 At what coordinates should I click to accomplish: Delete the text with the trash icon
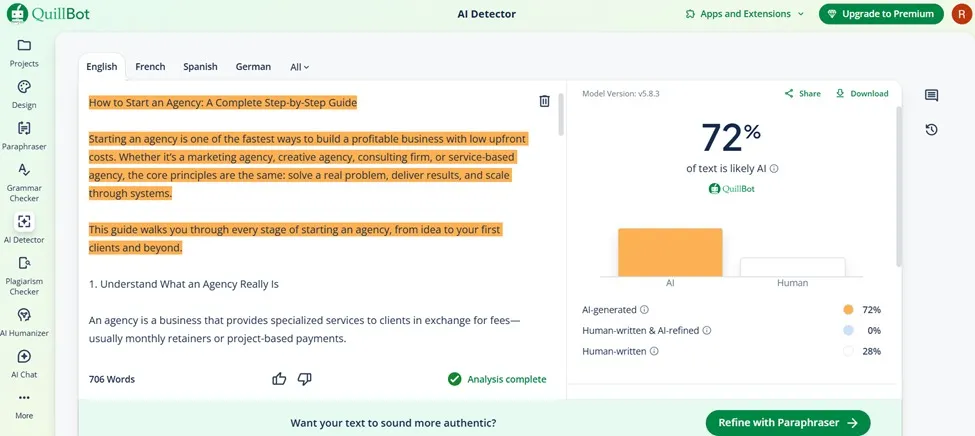[544, 101]
